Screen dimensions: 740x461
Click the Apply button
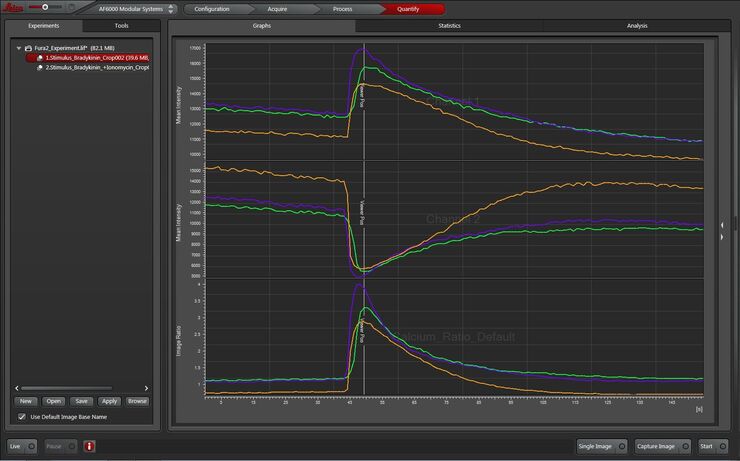(109, 401)
